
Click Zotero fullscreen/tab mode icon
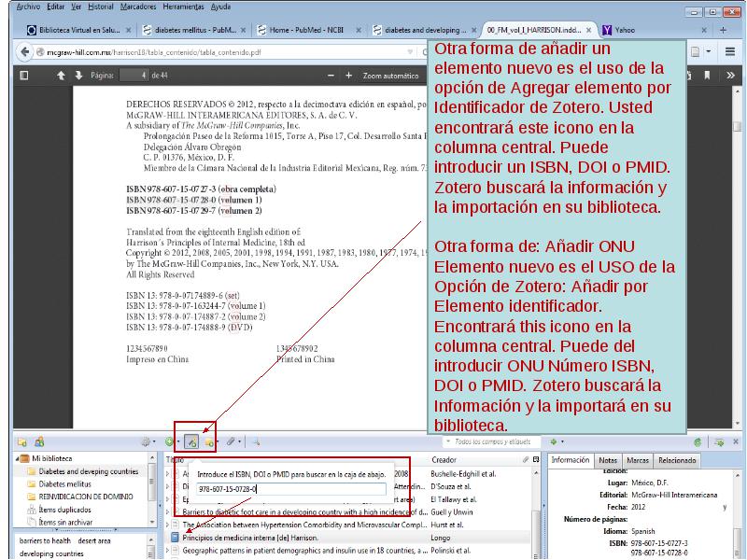coord(719,441)
